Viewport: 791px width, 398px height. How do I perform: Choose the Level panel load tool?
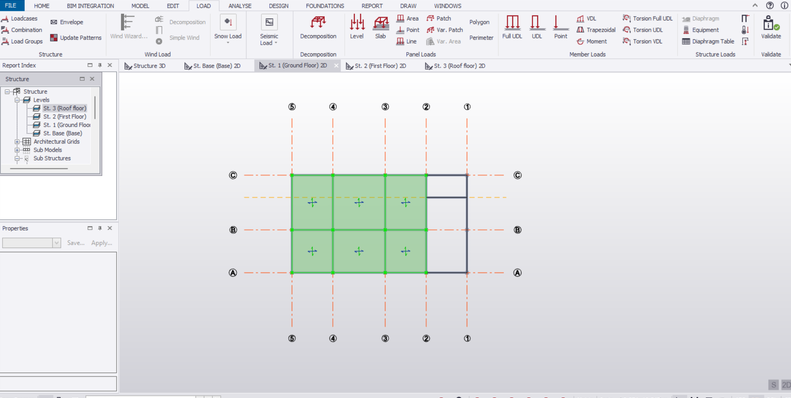357,28
